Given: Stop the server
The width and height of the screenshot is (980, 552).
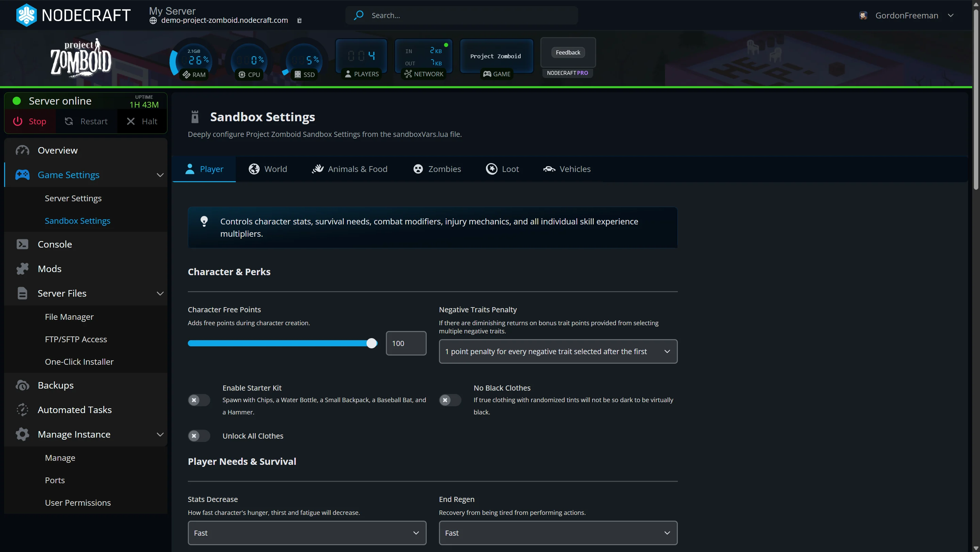Looking at the screenshot, I should point(30,122).
